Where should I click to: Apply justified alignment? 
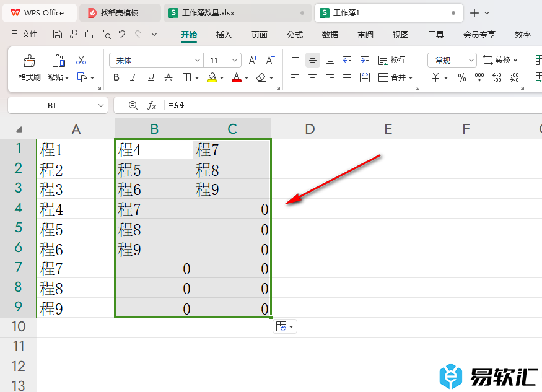[347, 77]
